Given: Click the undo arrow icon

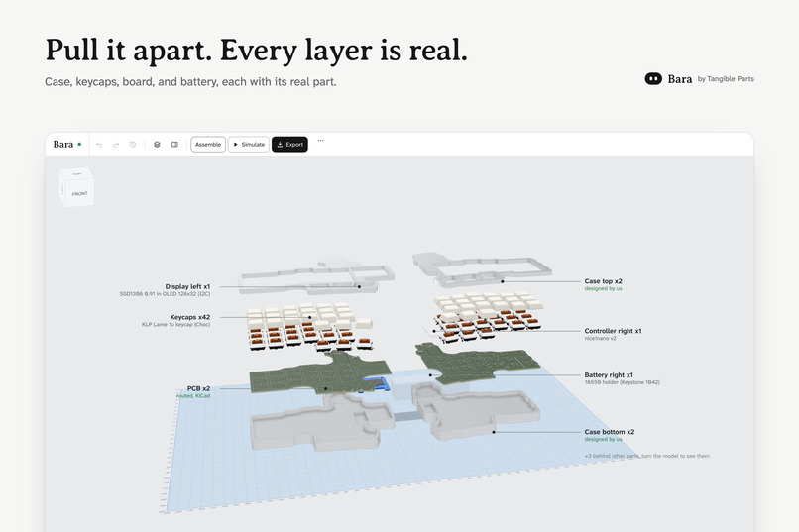Looking at the screenshot, I should tap(99, 145).
